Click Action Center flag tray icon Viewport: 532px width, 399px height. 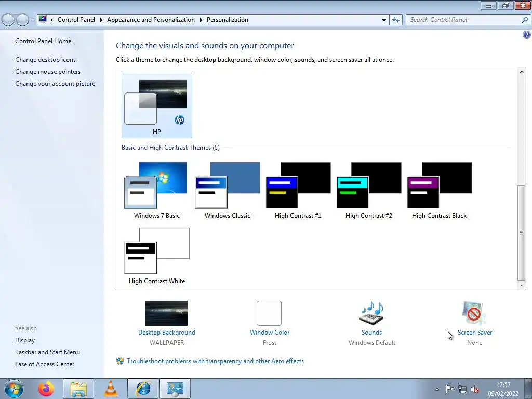click(449, 389)
